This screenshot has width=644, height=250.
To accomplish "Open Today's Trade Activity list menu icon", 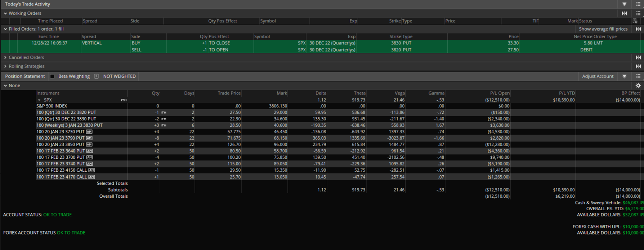I will tap(638, 4).
